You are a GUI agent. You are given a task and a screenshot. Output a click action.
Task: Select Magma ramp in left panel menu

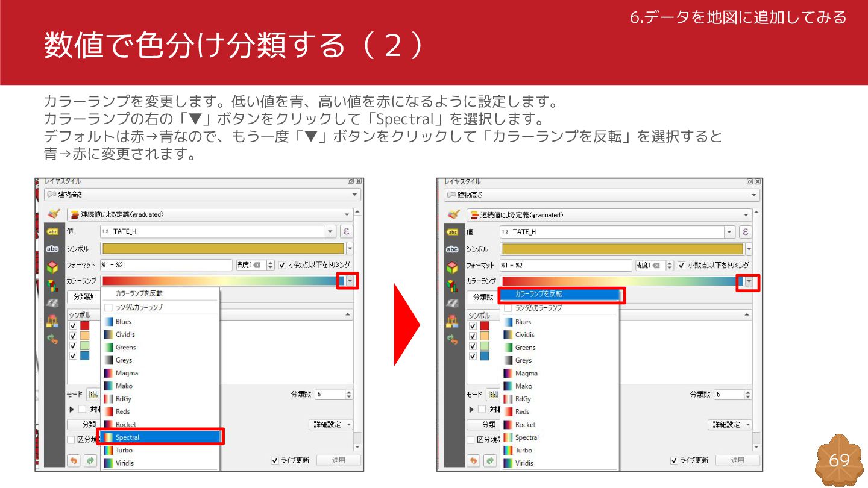(x=160, y=373)
